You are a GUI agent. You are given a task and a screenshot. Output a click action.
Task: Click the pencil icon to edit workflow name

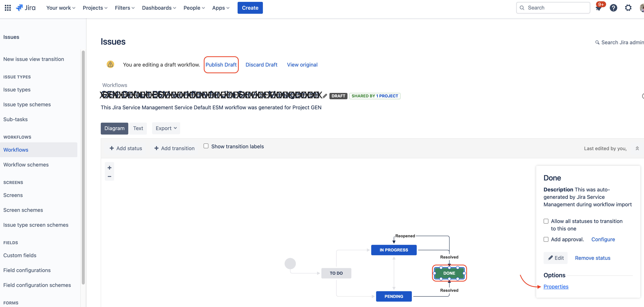click(324, 96)
